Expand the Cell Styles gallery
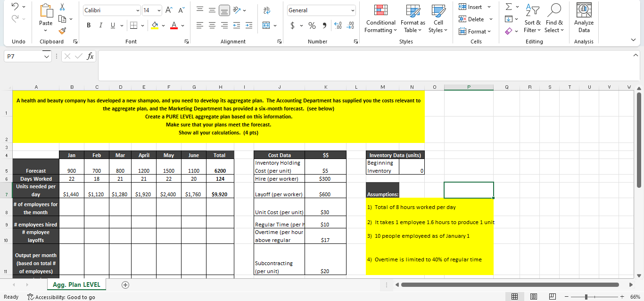 coord(438,20)
